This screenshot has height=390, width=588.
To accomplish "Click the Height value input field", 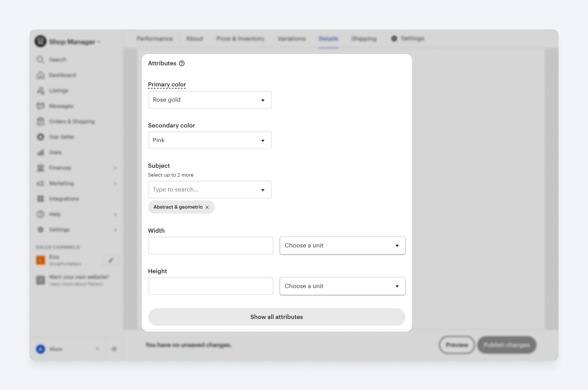I will coord(211,286).
